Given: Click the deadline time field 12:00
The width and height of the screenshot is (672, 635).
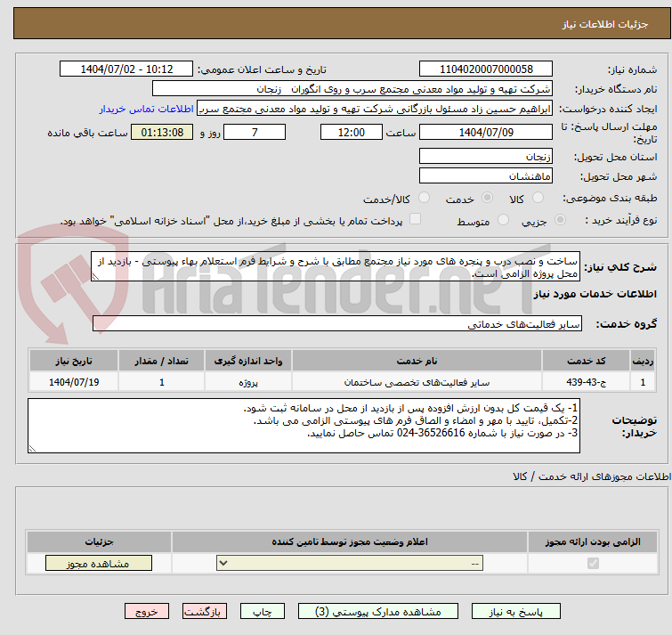Looking at the screenshot, I should (x=351, y=132).
